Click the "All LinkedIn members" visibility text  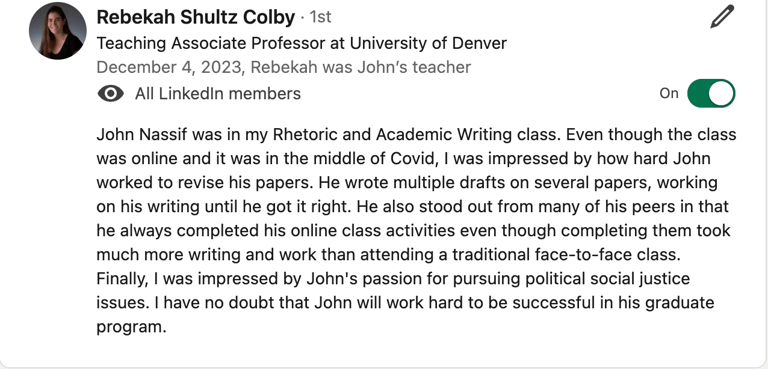tap(218, 93)
